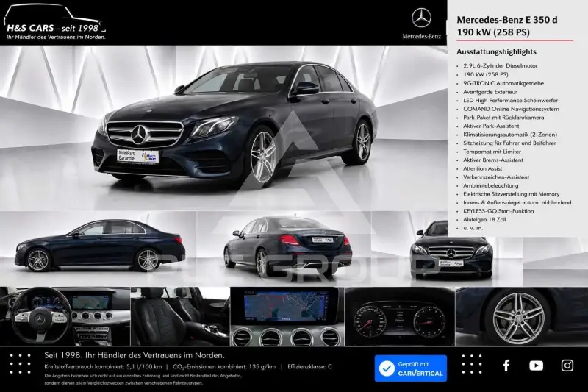Open the instrument cluster gauges photo
This screenshot has height=392, width=588.
(x=400, y=316)
